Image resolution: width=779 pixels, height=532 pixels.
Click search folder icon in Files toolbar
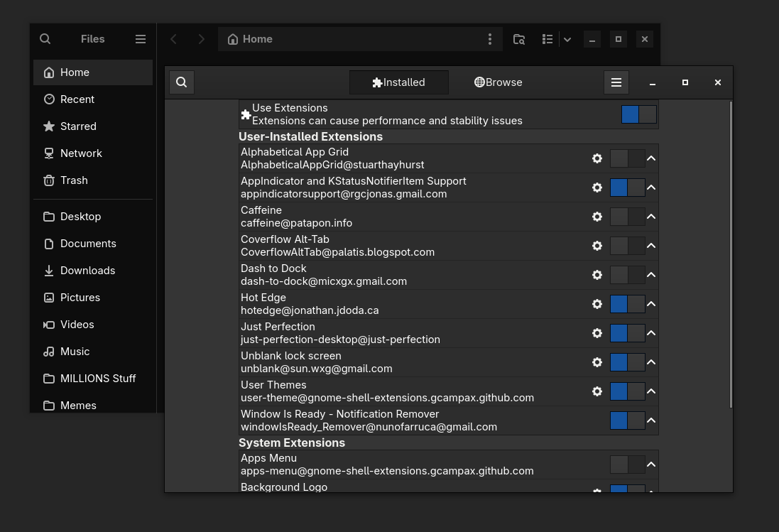(519, 39)
